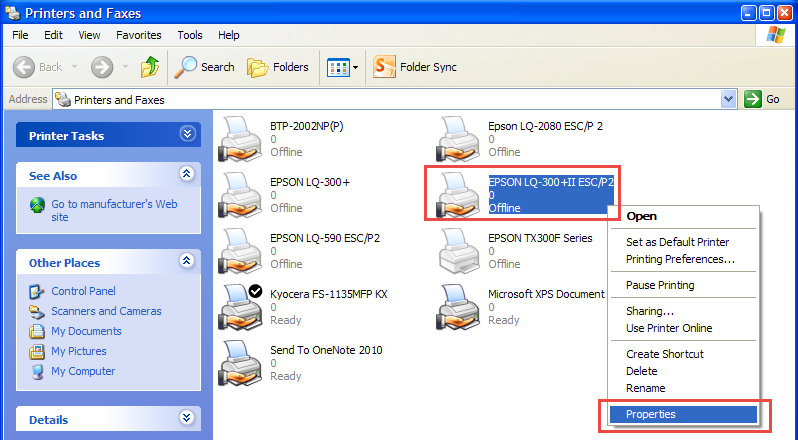Select Set as Default Printer menu entry
Screen dimensions: 798x440
[x=677, y=242]
